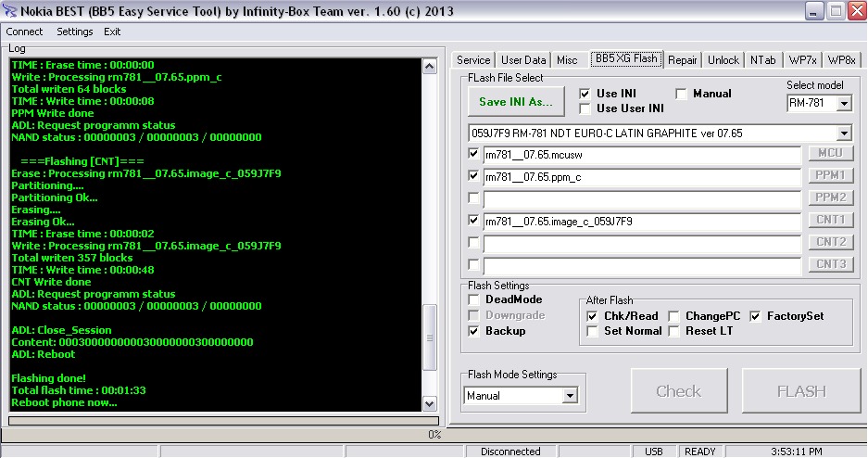Open the Settings menu
The image size is (868, 458).
(x=75, y=32)
